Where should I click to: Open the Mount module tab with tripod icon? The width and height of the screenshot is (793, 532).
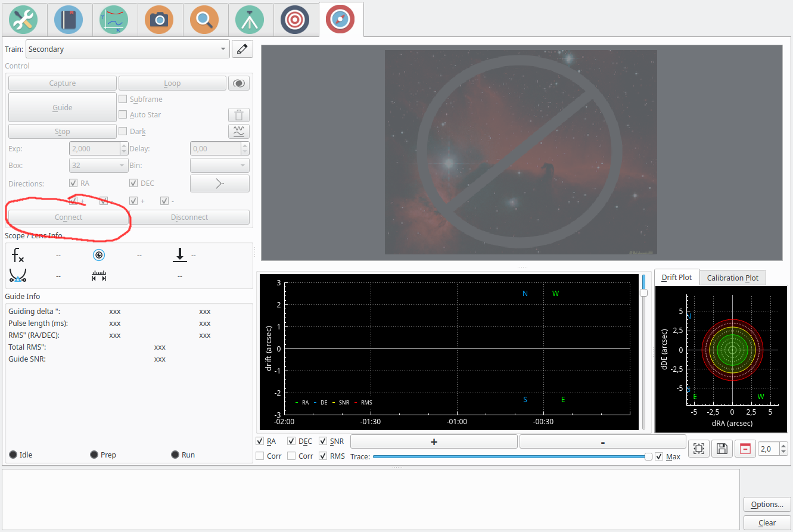point(250,20)
